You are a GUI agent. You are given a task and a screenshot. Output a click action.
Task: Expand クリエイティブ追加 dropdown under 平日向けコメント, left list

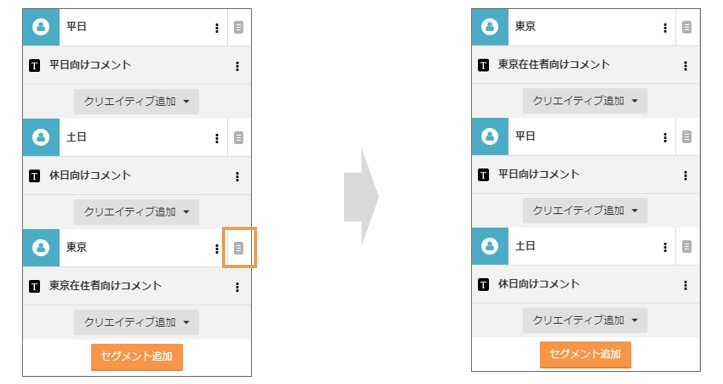coord(136,101)
